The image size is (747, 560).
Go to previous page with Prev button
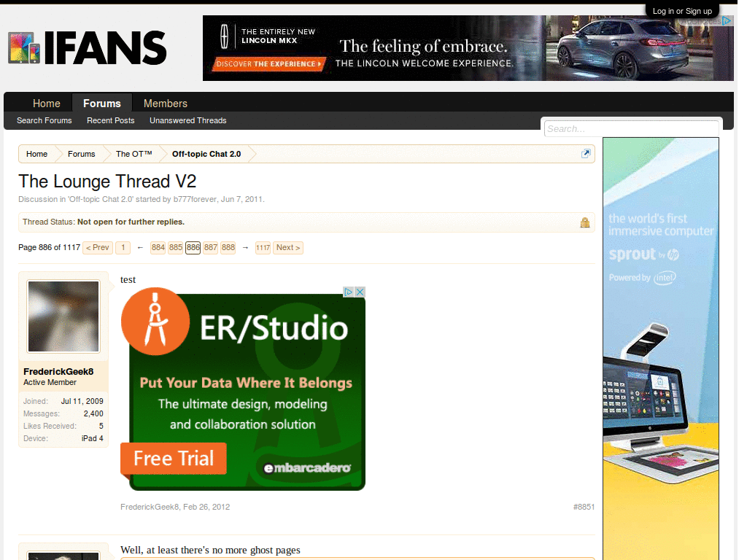point(98,248)
